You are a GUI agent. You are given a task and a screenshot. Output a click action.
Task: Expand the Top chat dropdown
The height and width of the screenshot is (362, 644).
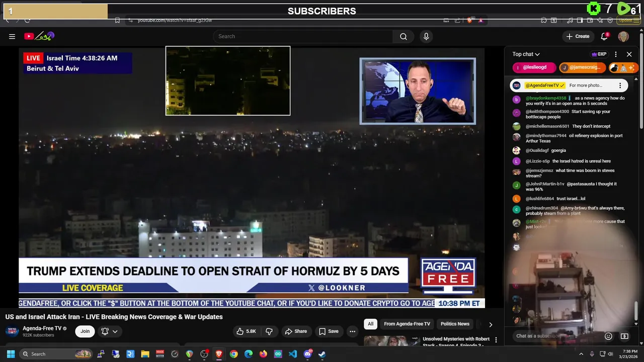(526, 54)
